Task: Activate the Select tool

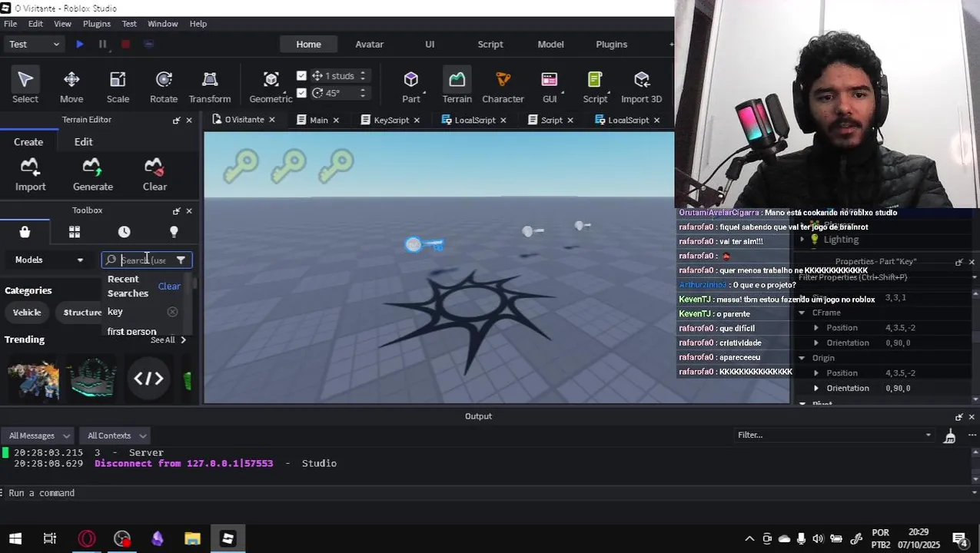Action: pos(25,86)
